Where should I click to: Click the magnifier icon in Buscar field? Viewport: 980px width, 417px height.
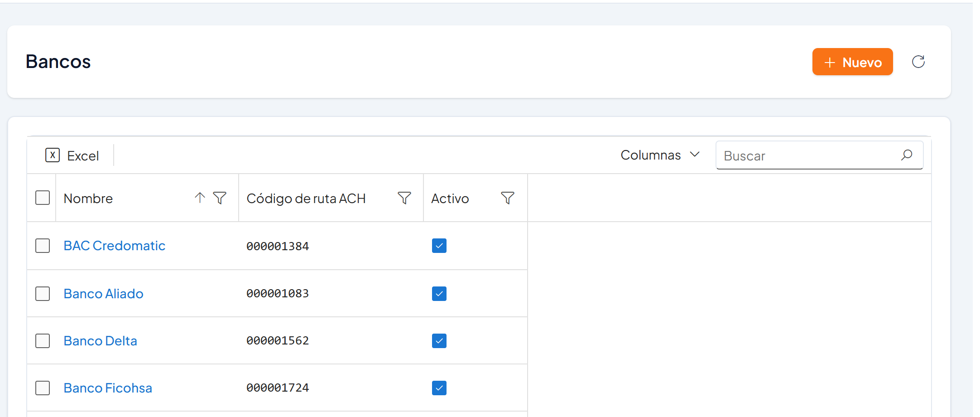pos(907,155)
